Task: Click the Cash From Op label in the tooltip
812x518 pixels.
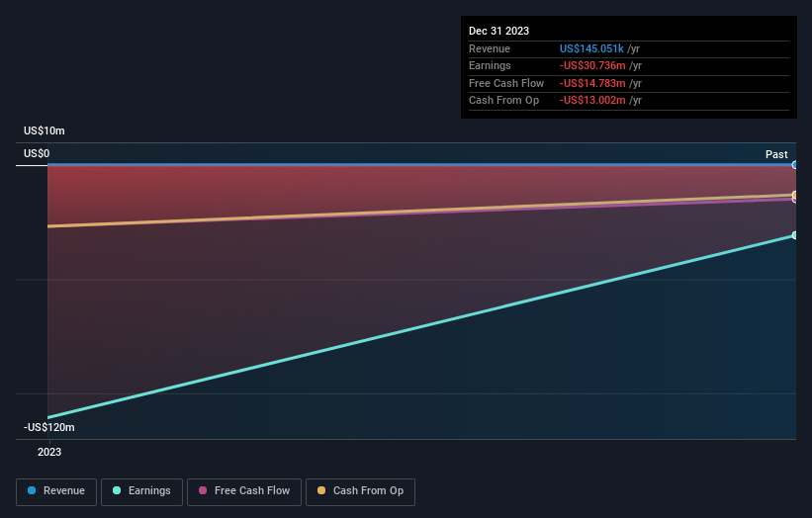Action: pyautogui.click(x=503, y=101)
